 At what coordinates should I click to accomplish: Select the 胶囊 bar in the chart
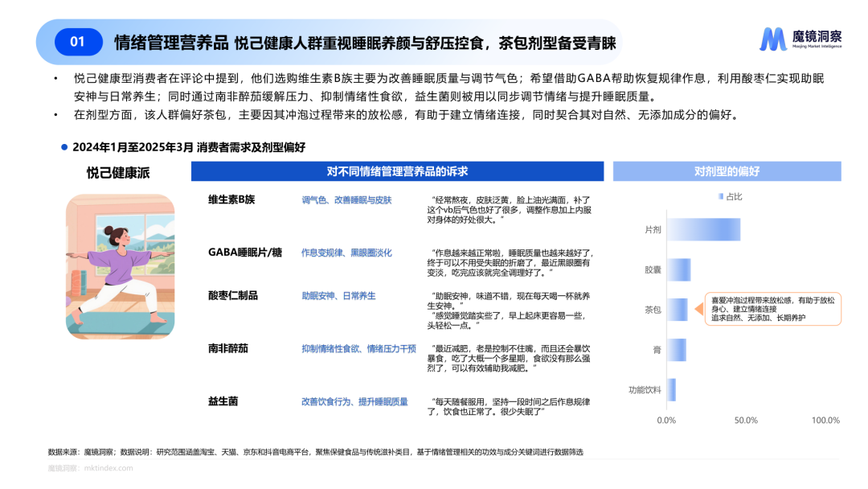[x=678, y=269]
